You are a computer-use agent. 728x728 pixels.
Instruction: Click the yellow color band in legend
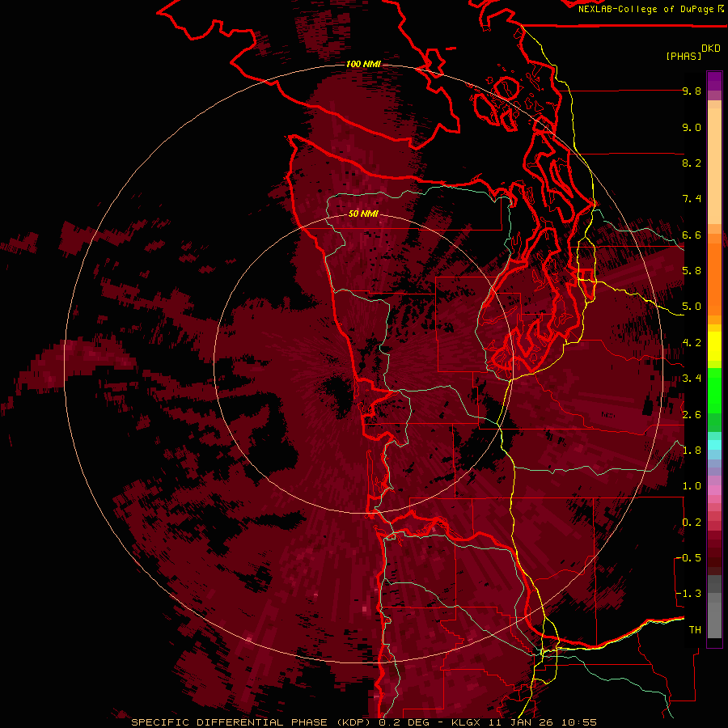[x=714, y=346]
